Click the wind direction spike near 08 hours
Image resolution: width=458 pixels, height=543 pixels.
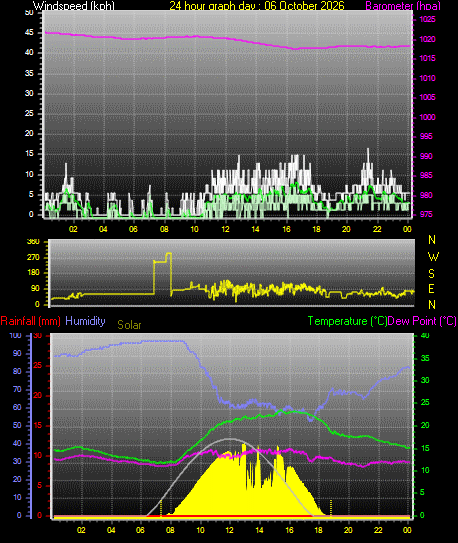pyautogui.click(x=162, y=274)
